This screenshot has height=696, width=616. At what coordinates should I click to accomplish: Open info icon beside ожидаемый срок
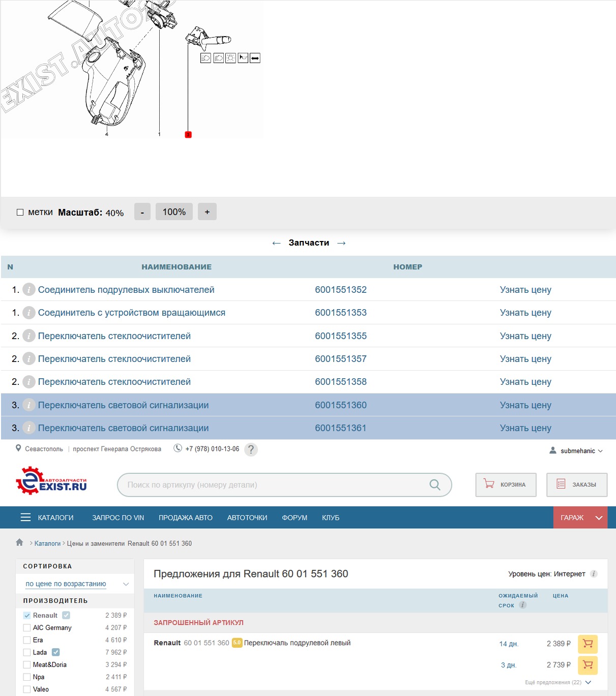pyautogui.click(x=522, y=605)
